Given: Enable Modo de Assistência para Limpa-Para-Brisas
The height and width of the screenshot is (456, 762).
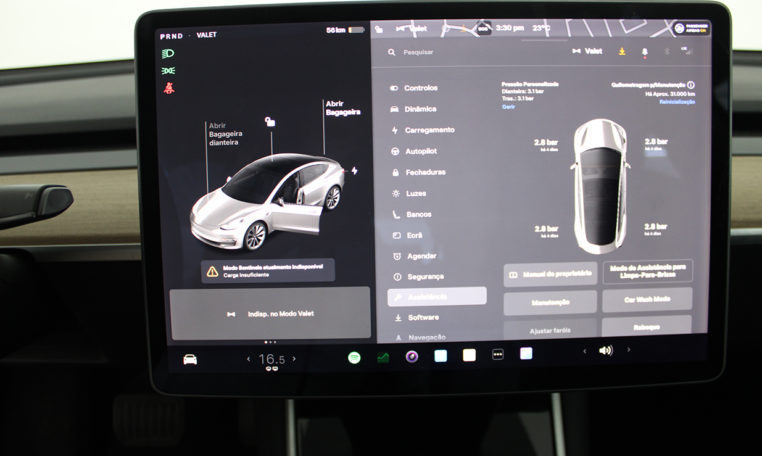Looking at the screenshot, I should (648, 271).
